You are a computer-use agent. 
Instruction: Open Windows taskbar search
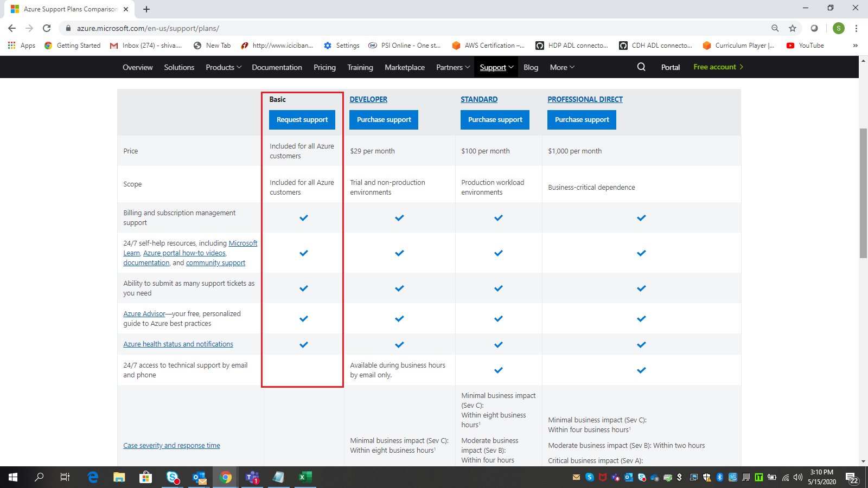(39, 477)
